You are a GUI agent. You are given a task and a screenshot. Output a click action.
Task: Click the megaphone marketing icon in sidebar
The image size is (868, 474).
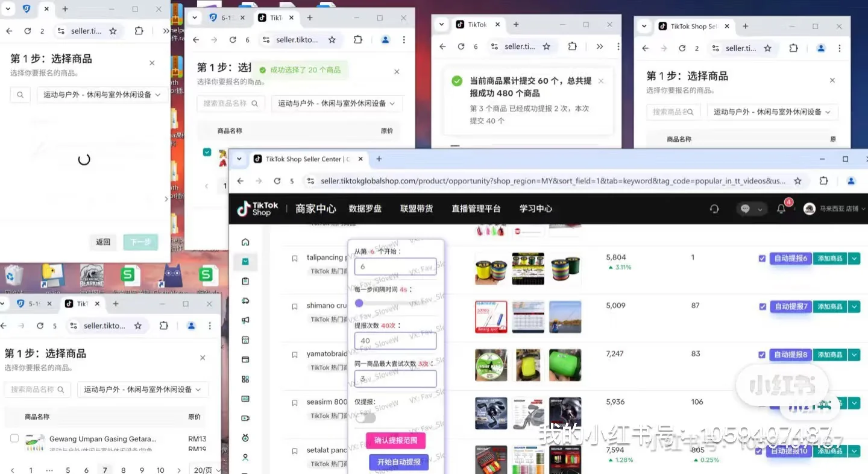[245, 320]
